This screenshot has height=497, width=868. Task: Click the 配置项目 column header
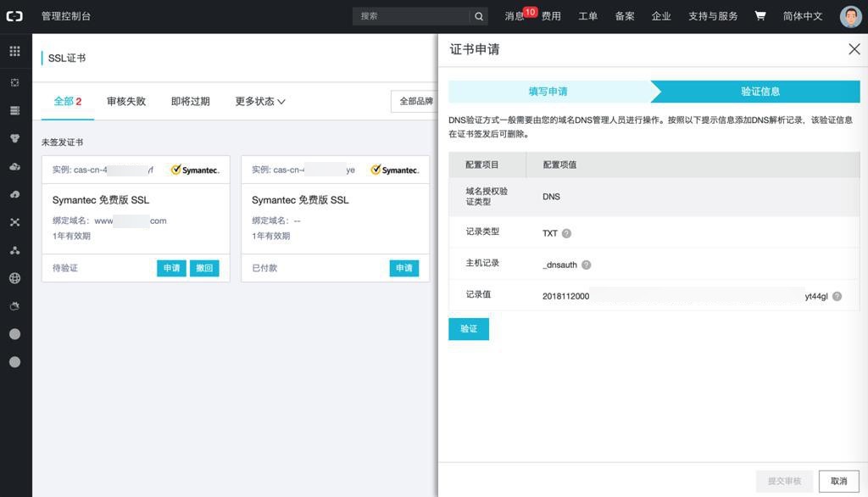(482, 165)
